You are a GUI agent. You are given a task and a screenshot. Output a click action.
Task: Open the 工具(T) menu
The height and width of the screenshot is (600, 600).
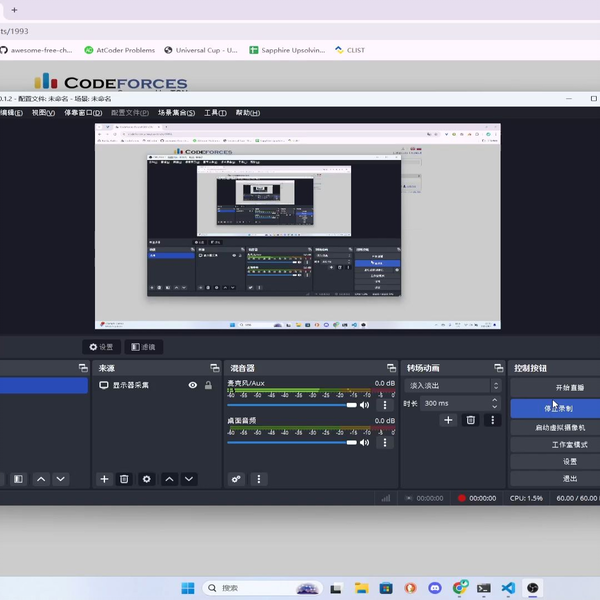point(214,113)
